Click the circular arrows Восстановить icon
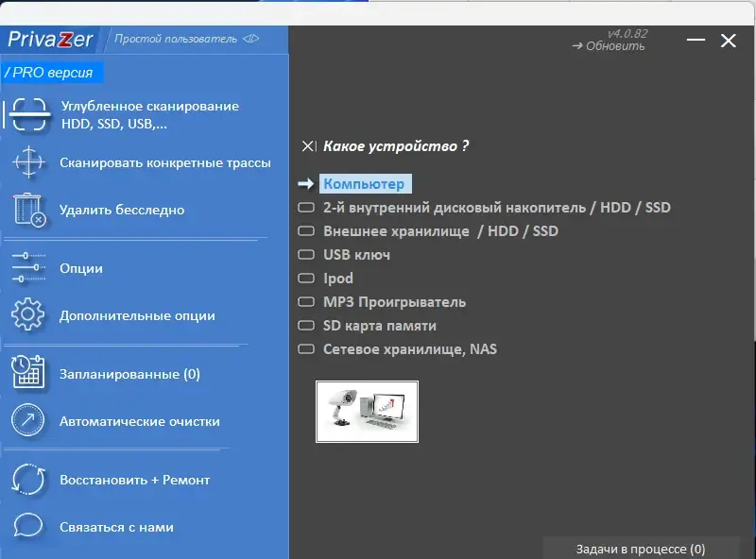The image size is (756, 559). (28, 479)
